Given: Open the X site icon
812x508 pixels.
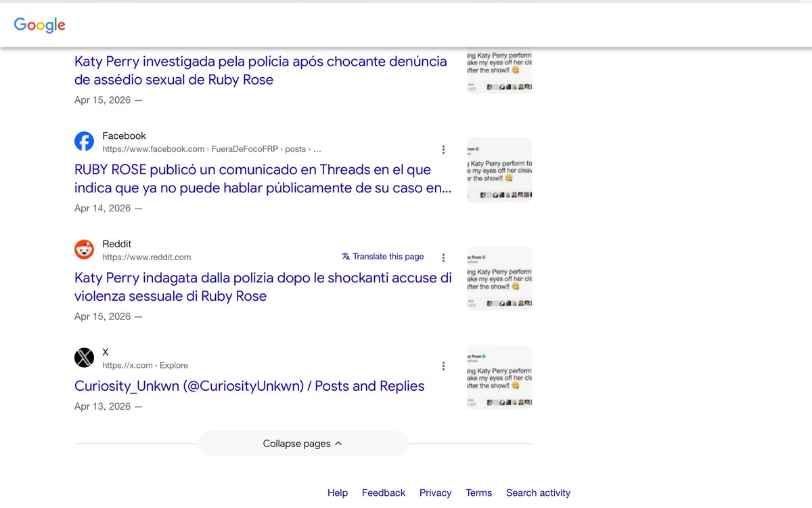Looking at the screenshot, I should pyautogui.click(x=84, y=358).
